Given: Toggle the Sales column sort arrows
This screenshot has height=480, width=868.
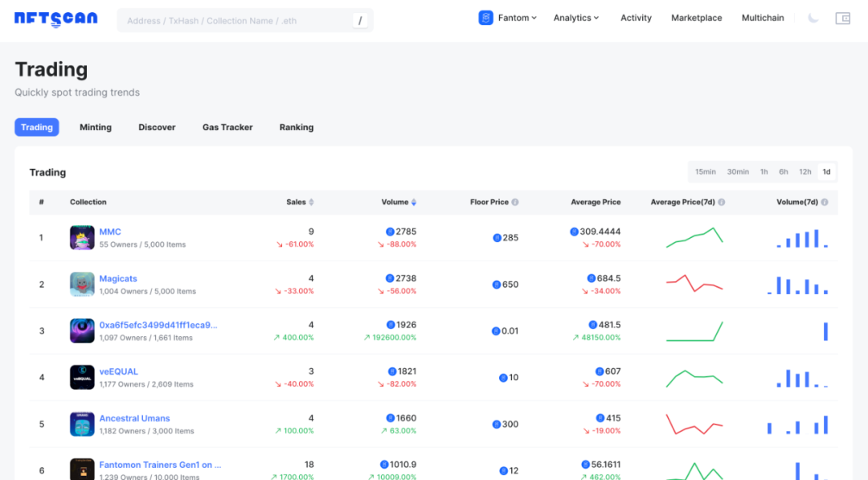Looking at the screenshot, I should 310,202.
